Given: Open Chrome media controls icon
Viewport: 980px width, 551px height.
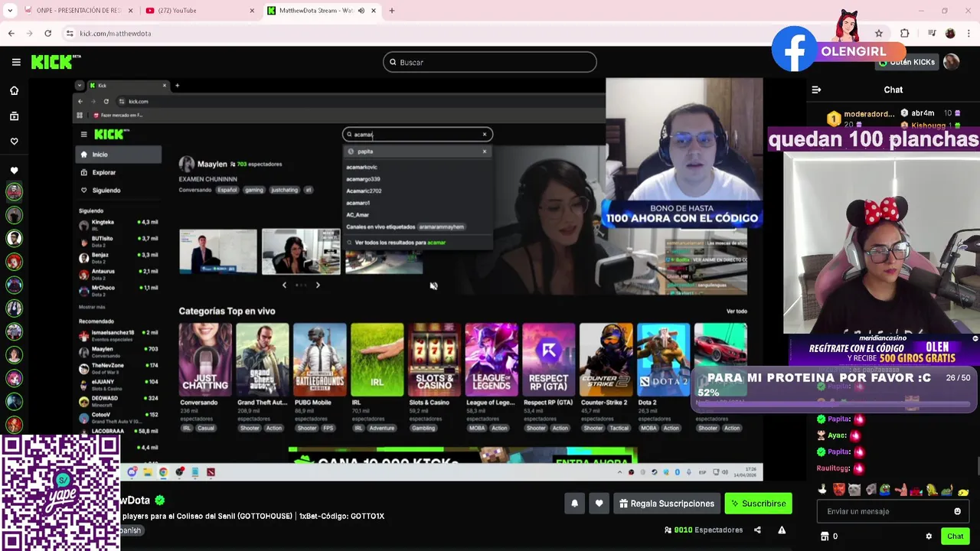Looking at the screenshot, I should coord(932,33).
